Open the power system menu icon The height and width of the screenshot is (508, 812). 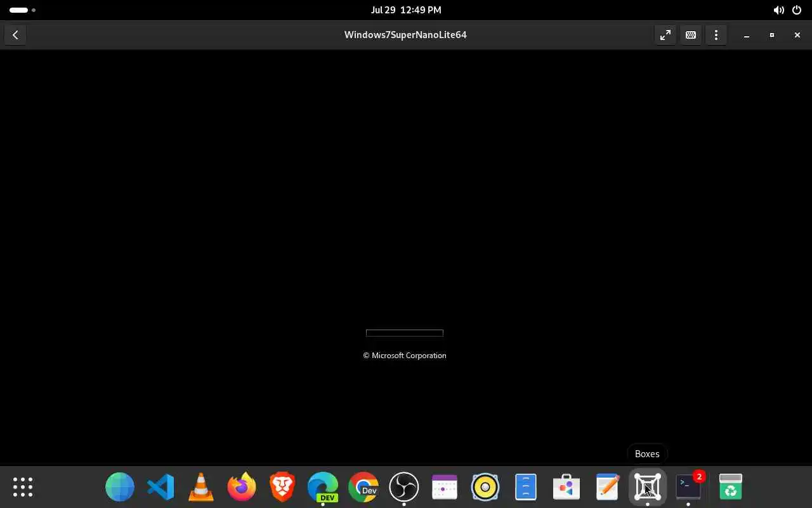coord(797,10)
